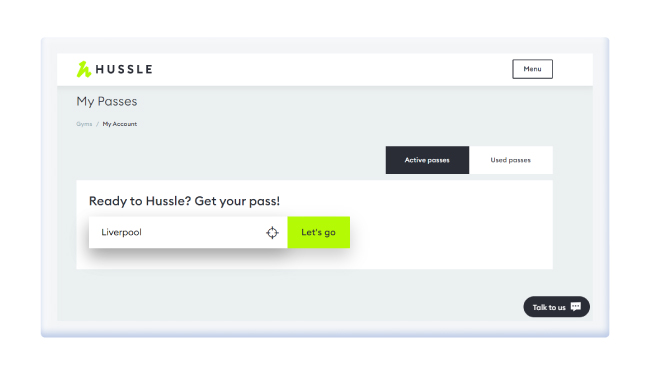
Task: Click grey page background below pass card
Action: pos(290,295)
